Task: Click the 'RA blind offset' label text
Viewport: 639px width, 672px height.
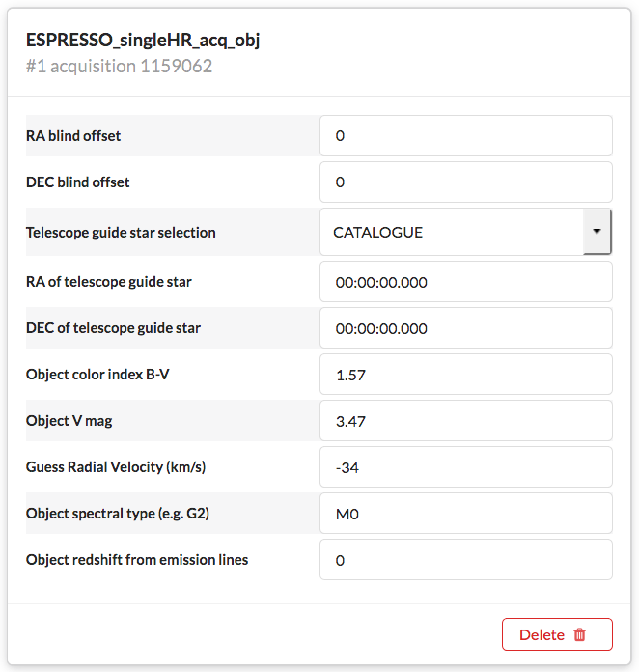Action: tap(73, 136)
